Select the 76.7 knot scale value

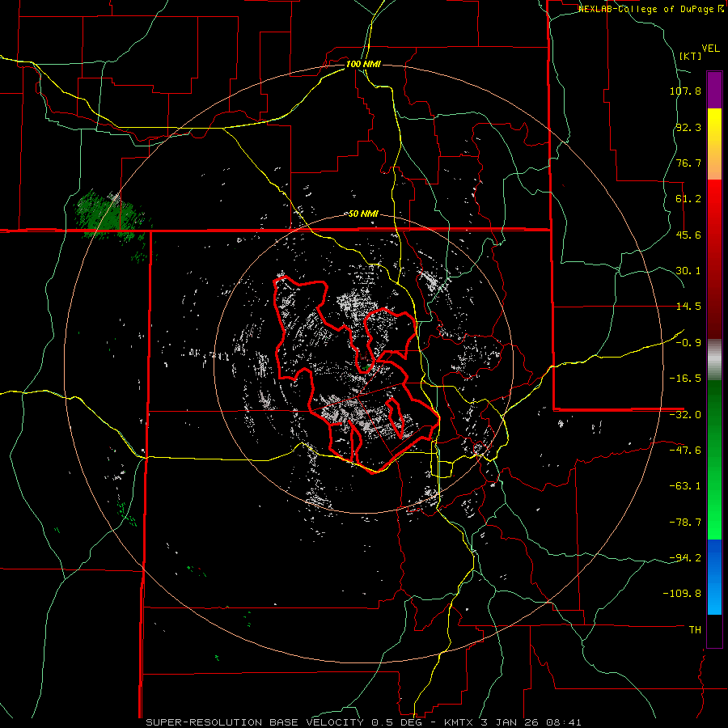click(x=688, y=163)
